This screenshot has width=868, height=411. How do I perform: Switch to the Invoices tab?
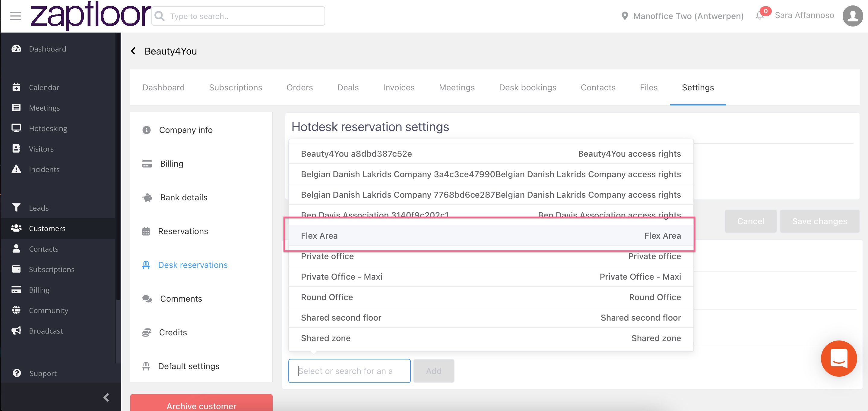point(399,87)
